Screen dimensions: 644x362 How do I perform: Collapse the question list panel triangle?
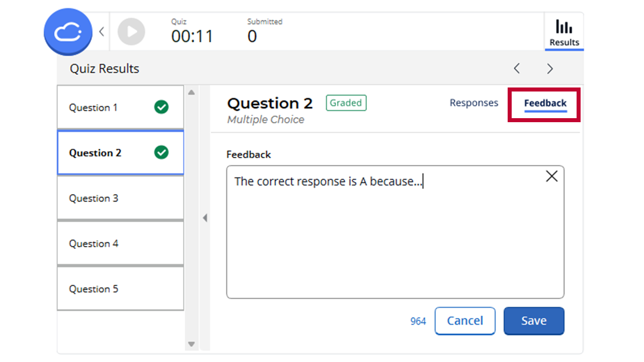point(205,218)
